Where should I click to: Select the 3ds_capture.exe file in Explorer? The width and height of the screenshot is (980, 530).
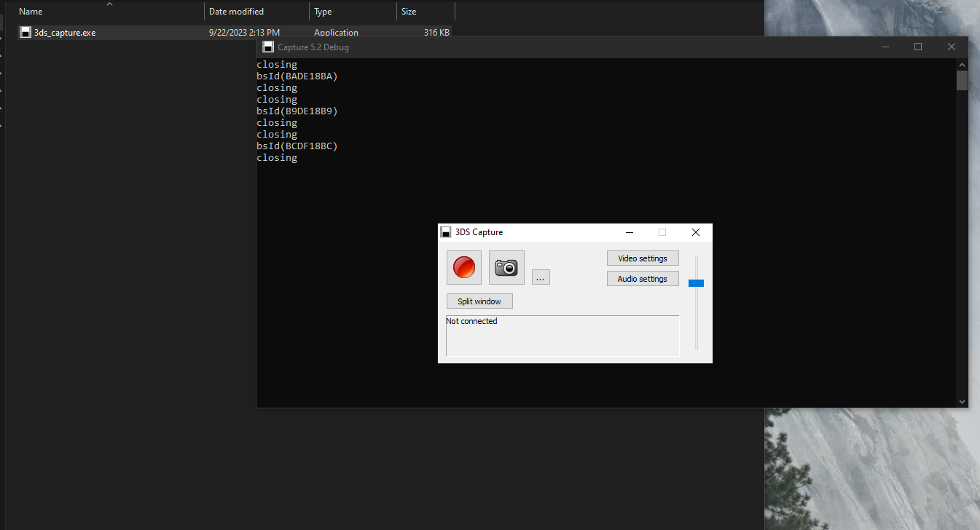point(235,33)
